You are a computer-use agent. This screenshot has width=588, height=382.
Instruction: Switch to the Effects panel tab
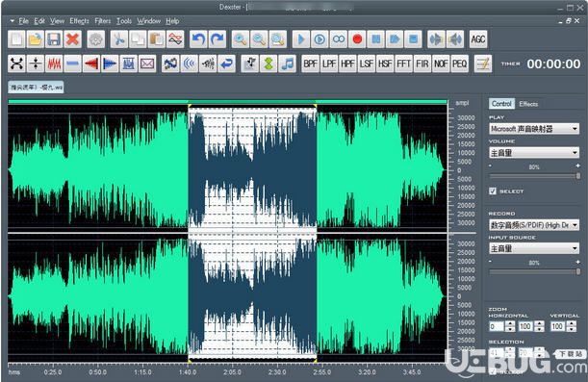528,104
